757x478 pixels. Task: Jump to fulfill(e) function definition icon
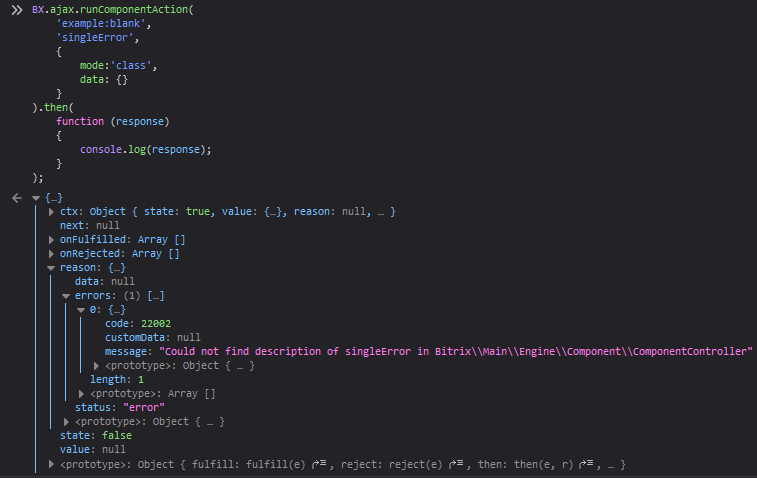(x=319, y=464)
